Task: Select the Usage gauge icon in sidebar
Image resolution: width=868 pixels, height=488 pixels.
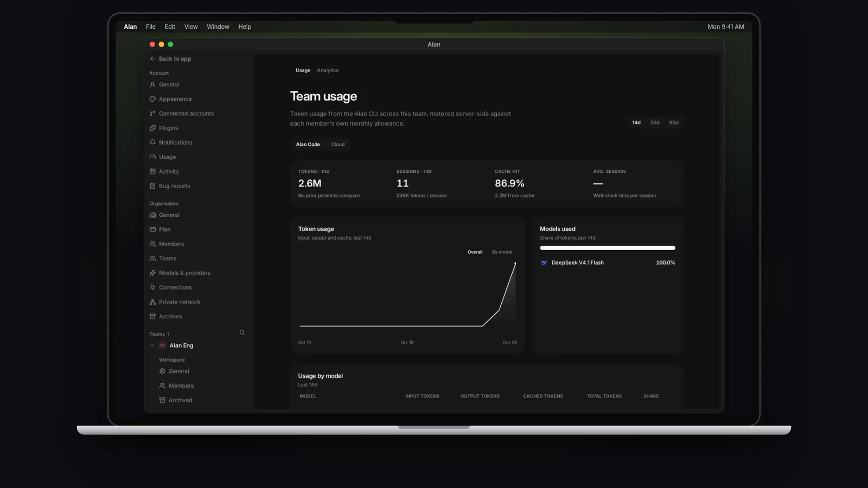Action: 152,157
